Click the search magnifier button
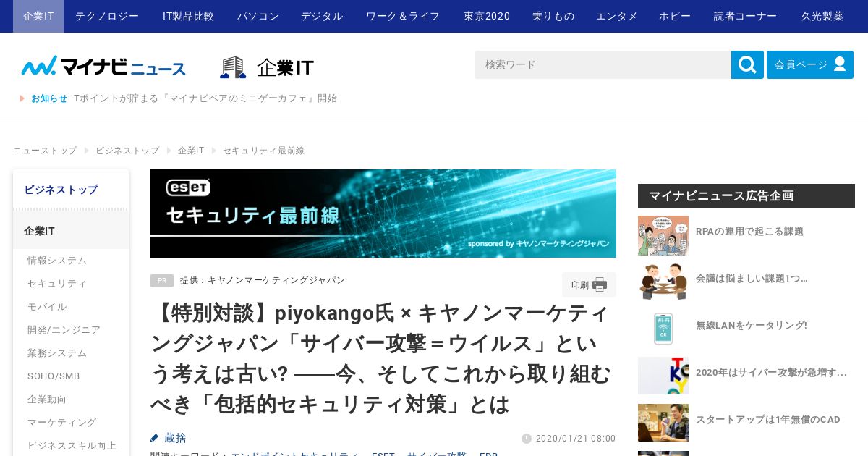The width and height of the screenshot is (868, 456). [x=747, y=64]
